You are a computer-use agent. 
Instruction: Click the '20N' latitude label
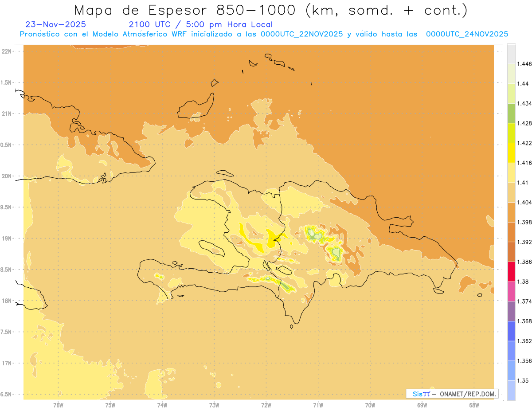click(x=7, y=176)
